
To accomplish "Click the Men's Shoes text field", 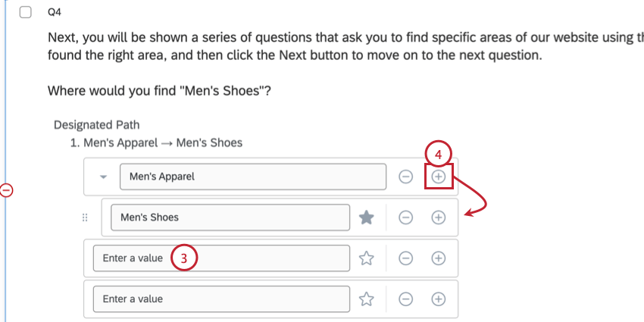I will tap(230, 217).
